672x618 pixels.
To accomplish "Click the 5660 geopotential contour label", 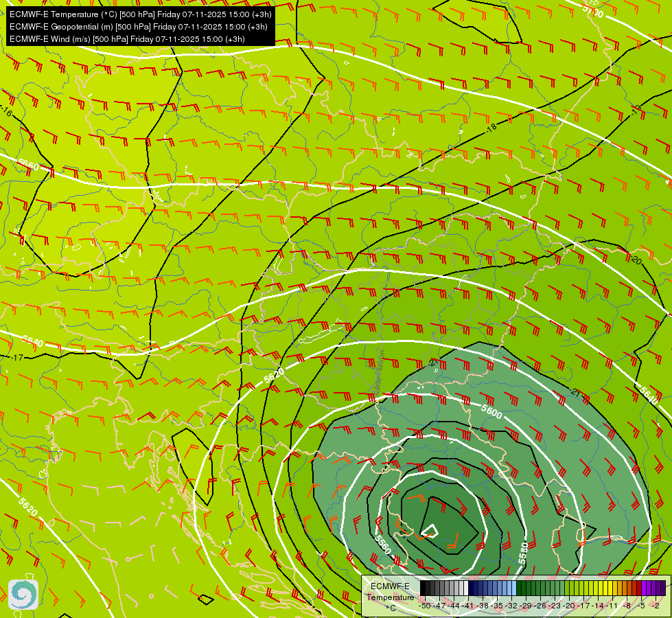I will 28,164.
